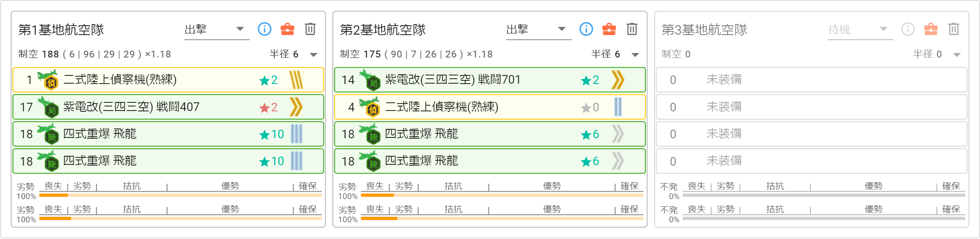Open info icon for 第1基地航空隊
Viewport: 980px width, 239px height.
click(265, 29)
